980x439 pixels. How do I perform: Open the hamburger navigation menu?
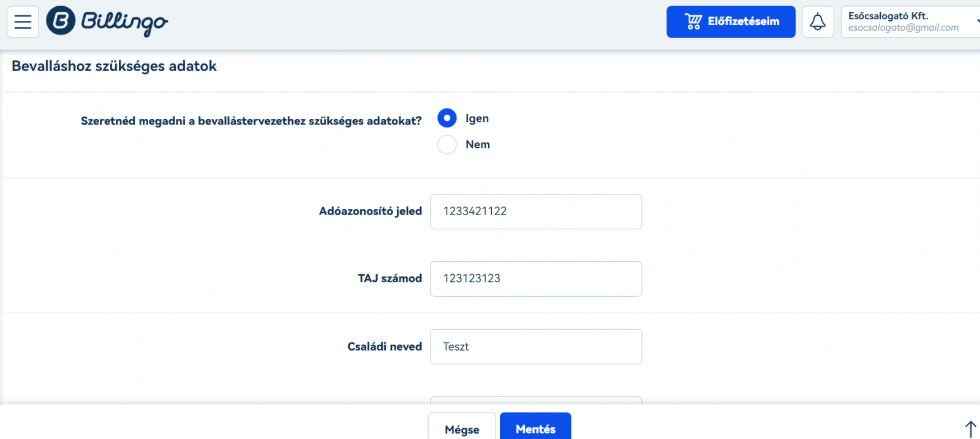pos(23,22)
